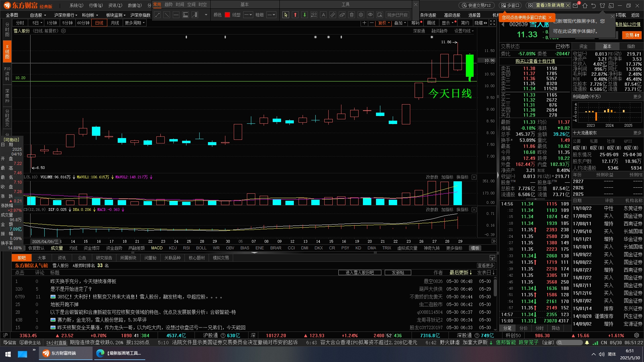Select the cursor pointer tool

285,15
